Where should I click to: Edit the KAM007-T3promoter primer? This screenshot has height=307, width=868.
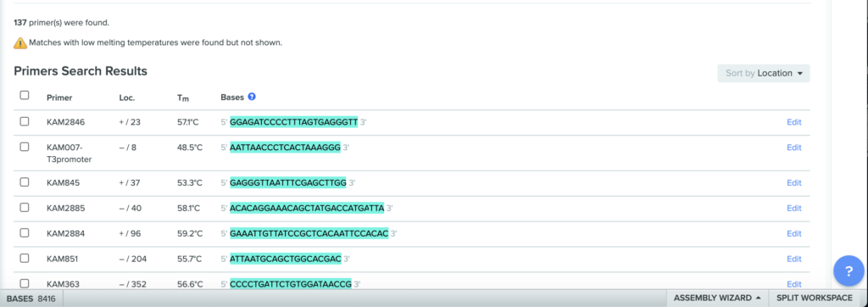click(x=793, y=148)
